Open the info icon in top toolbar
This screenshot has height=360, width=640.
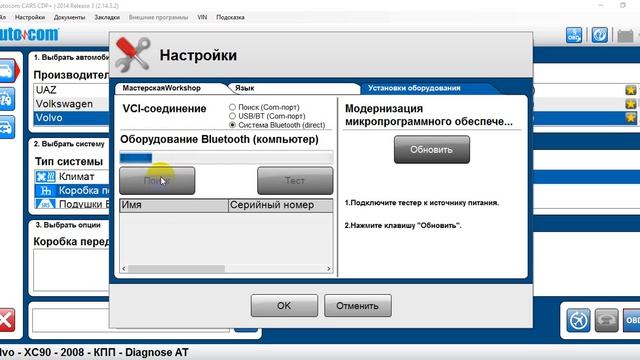click(599, 35)
